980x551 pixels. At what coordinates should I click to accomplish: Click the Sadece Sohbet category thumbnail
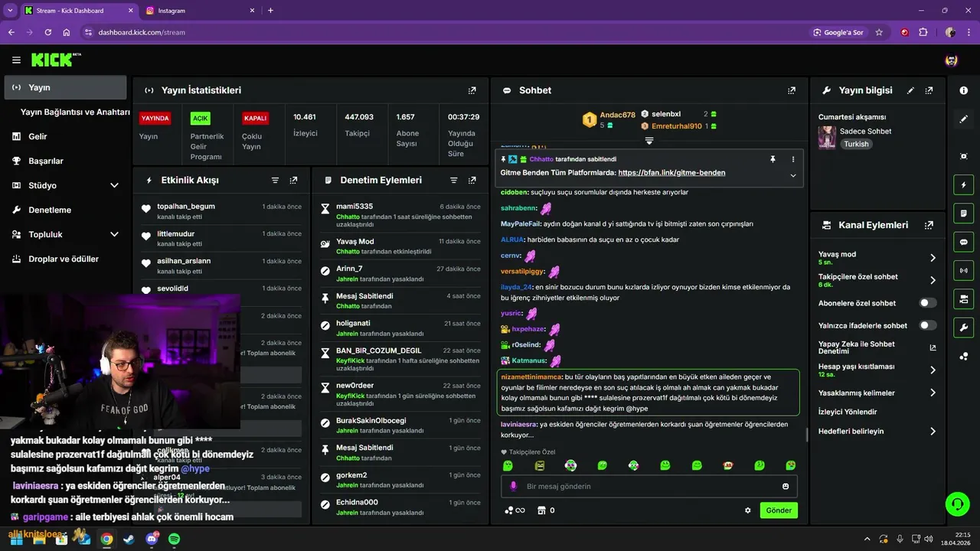(827, 137)
